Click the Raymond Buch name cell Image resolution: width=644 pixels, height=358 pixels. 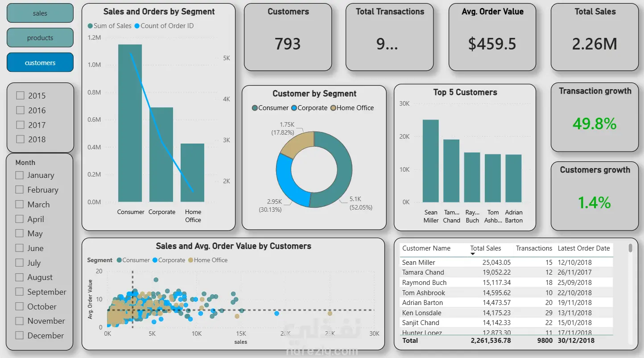(x=424, y=283)
